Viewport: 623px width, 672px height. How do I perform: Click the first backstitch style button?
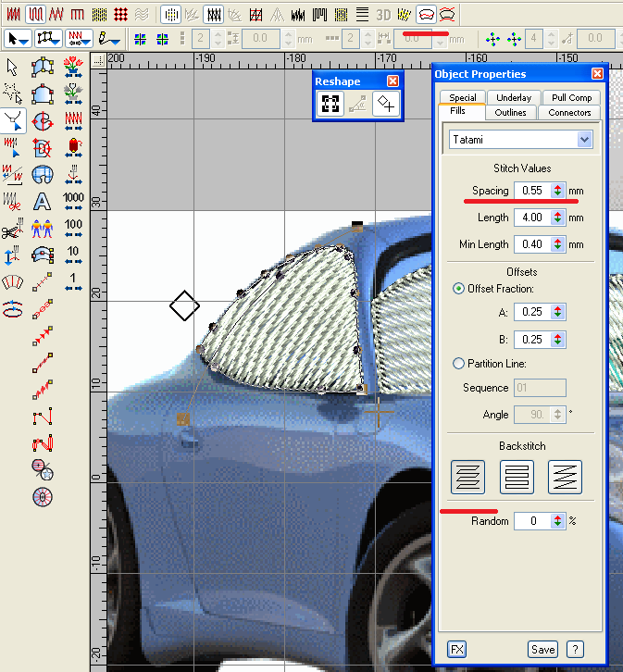point(467,477)
